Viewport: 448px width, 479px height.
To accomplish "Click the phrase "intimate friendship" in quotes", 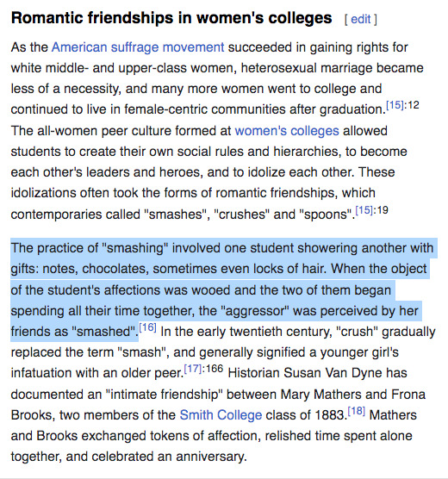I will click(x=164, y=395).
